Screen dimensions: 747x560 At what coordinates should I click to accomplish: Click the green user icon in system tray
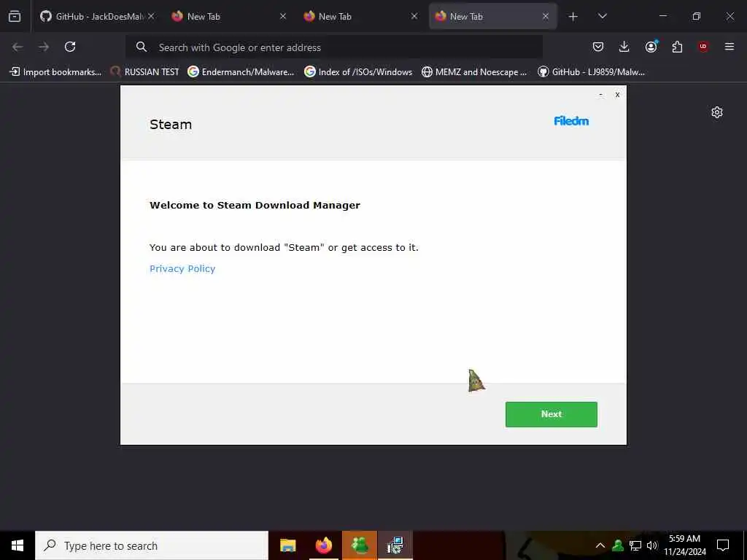click(618, 545)
